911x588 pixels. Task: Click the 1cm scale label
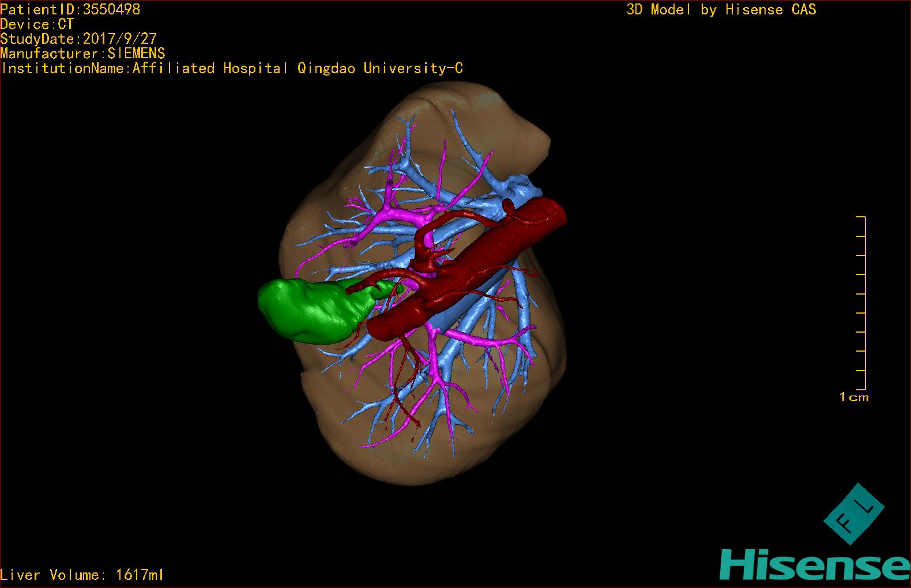[854, 397]
